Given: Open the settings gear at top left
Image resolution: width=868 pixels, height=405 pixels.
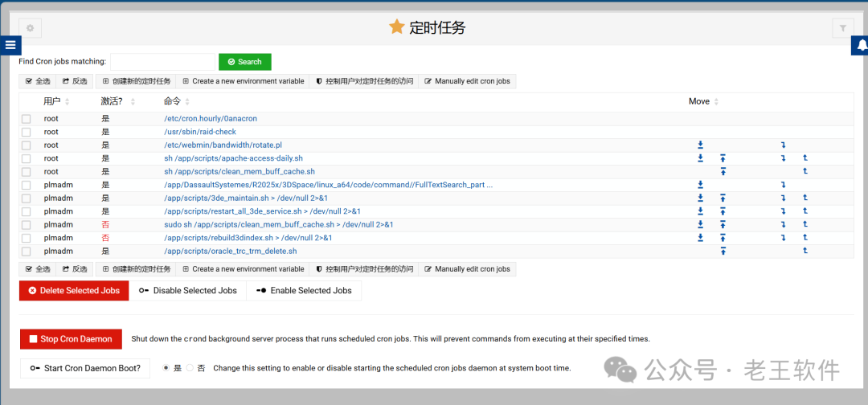Looking at the screenshot, I should pyautogui.click(x=30, y=28).
